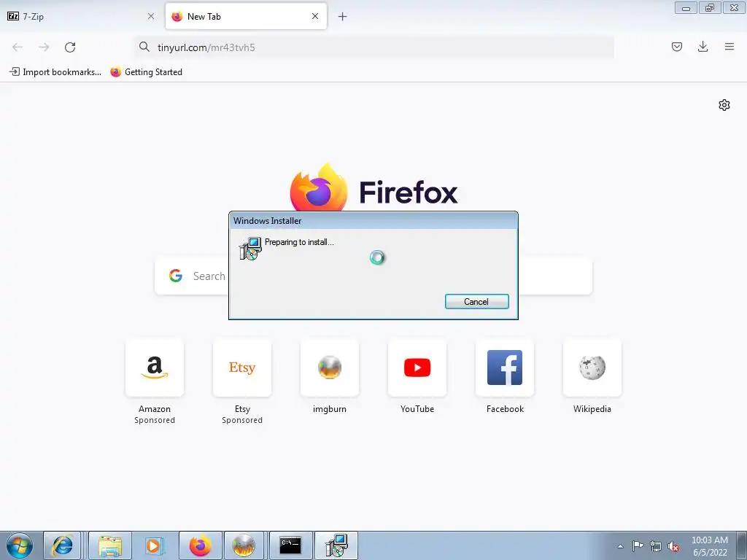Click the Firefox logo on new tab
The image size is (747, 560).
point(318,188)
